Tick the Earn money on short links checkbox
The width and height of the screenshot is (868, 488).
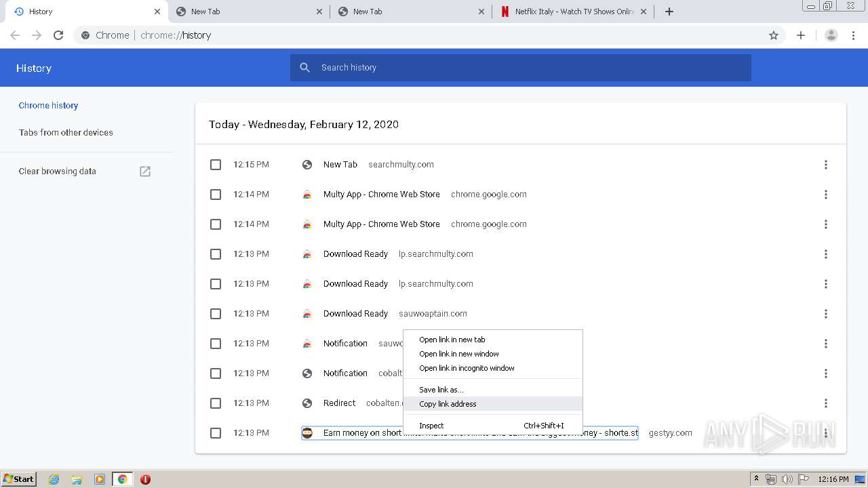click(216, 433)
